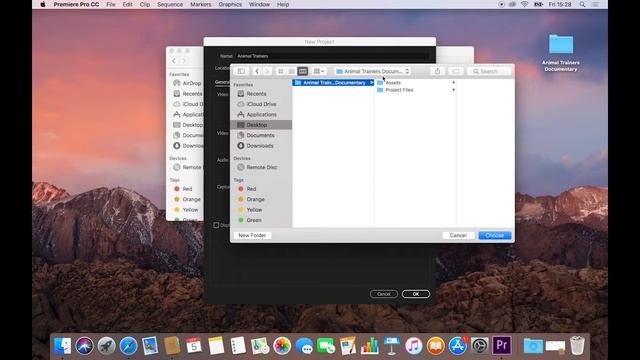Click the New Folder button

pyautogui.click(x=252, y=236)
